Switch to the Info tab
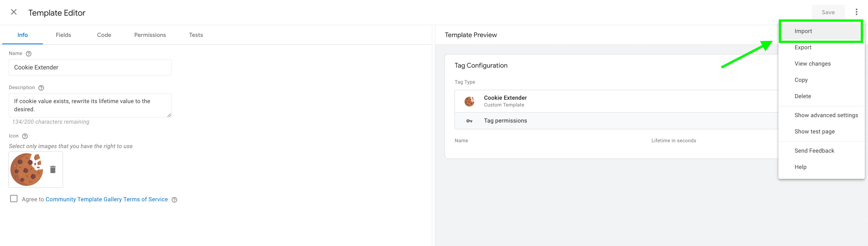 pos(23,35)
